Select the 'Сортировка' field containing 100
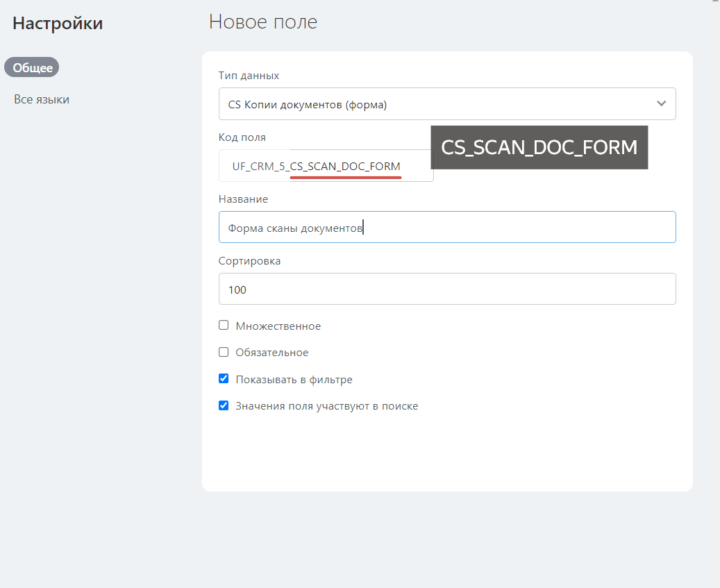Screen dimensions: 720x588 point(447,289)
